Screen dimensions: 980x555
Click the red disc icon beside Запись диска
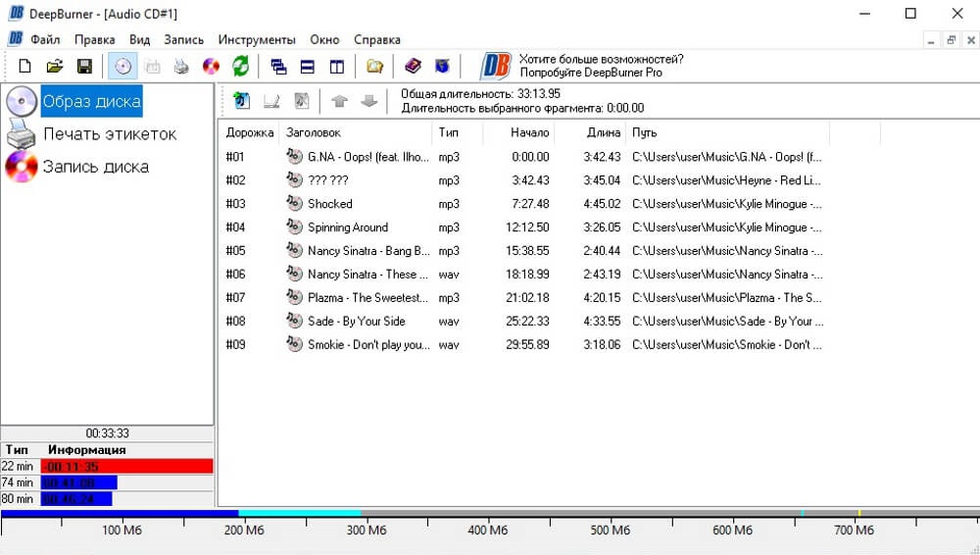[x=22, y=167]
